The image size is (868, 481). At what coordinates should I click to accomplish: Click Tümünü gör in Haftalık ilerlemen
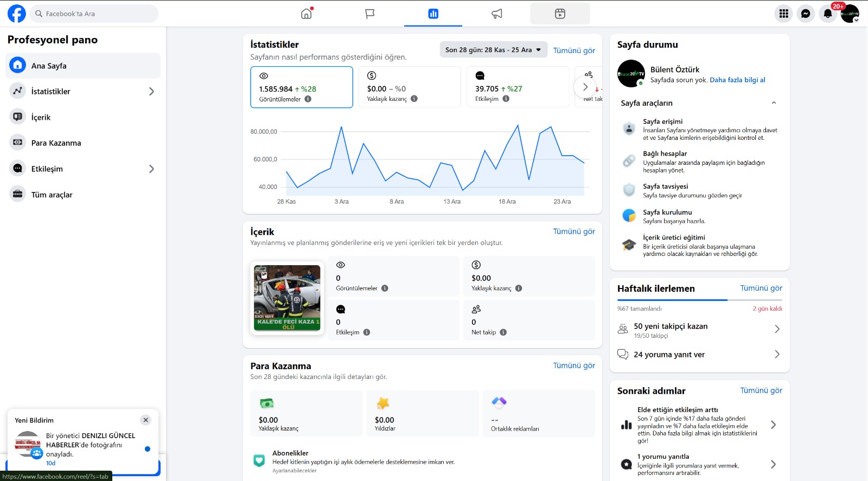761,288
